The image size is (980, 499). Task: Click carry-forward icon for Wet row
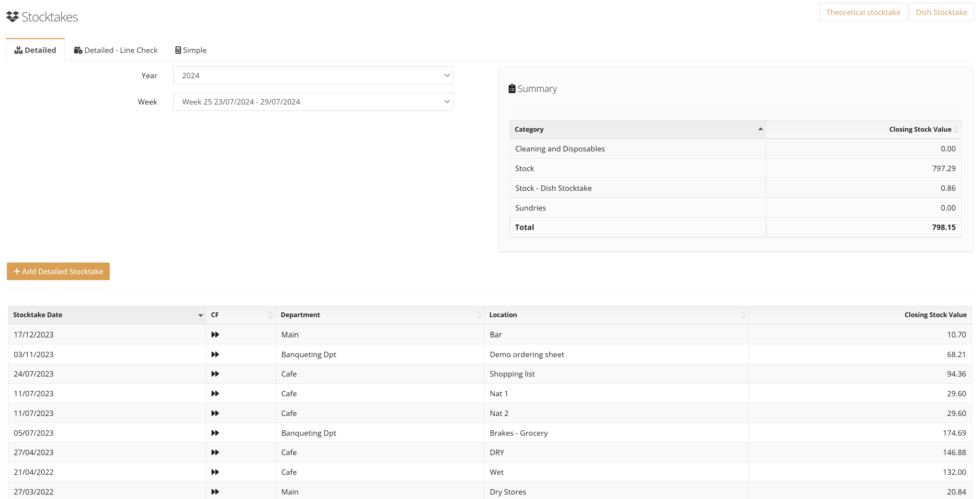pos(215,472)
